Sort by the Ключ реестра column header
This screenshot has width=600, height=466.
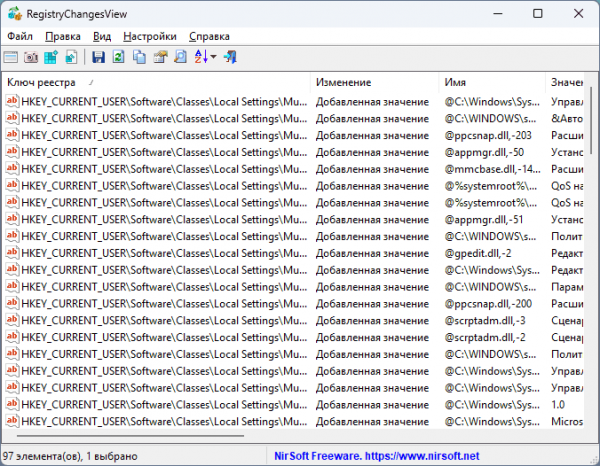[156, 83]
